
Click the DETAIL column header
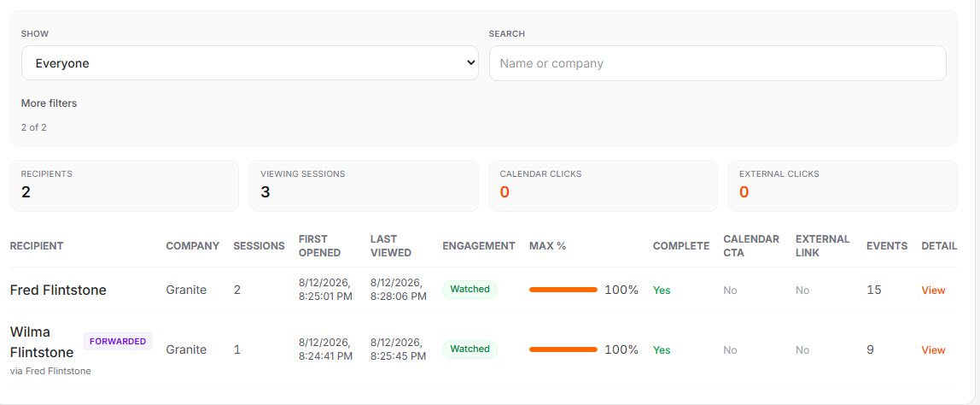point(939,246)
